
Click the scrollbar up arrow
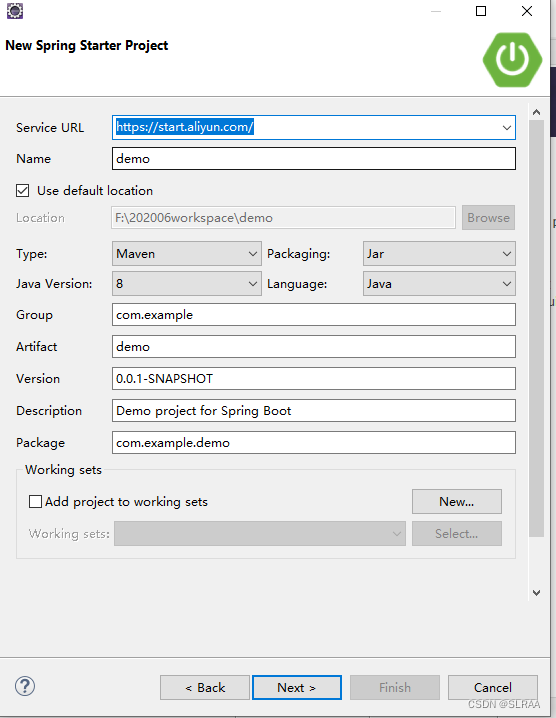click(536, 112)
